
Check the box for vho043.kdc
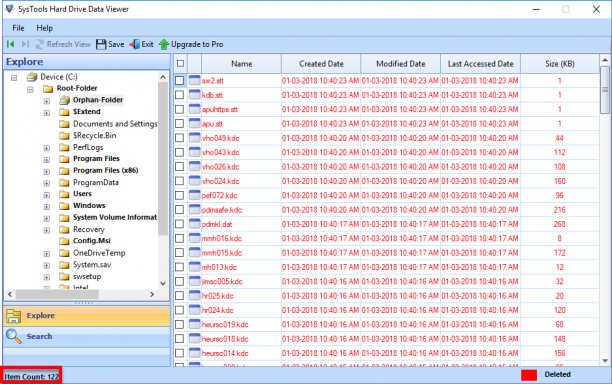click(180, 152)
